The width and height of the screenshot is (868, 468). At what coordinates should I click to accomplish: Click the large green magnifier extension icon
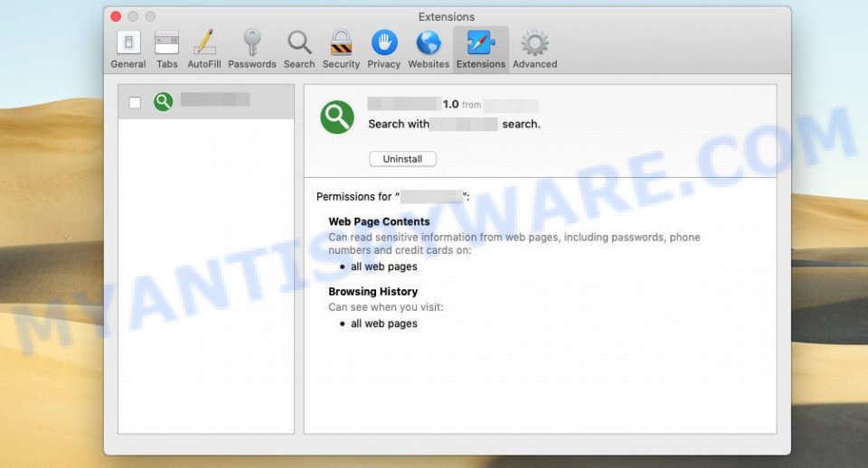coord(337,117)
